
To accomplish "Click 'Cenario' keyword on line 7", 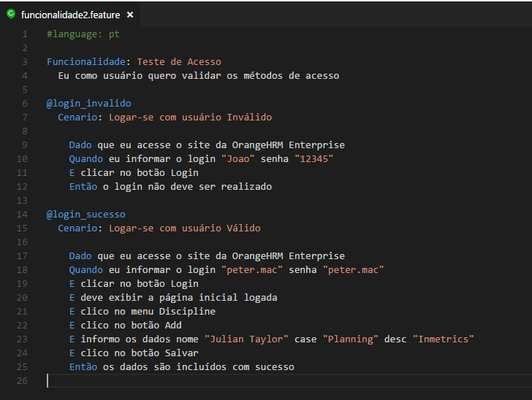I will (x=77, y=118).
